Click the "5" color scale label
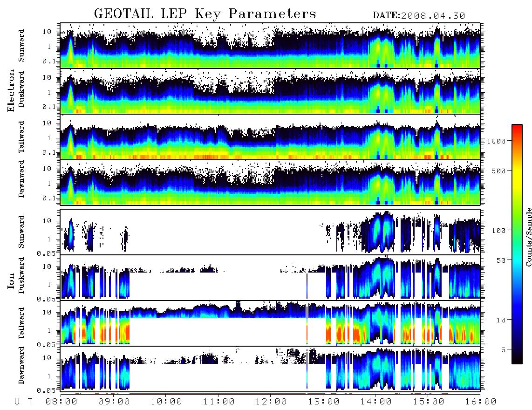 504,349
